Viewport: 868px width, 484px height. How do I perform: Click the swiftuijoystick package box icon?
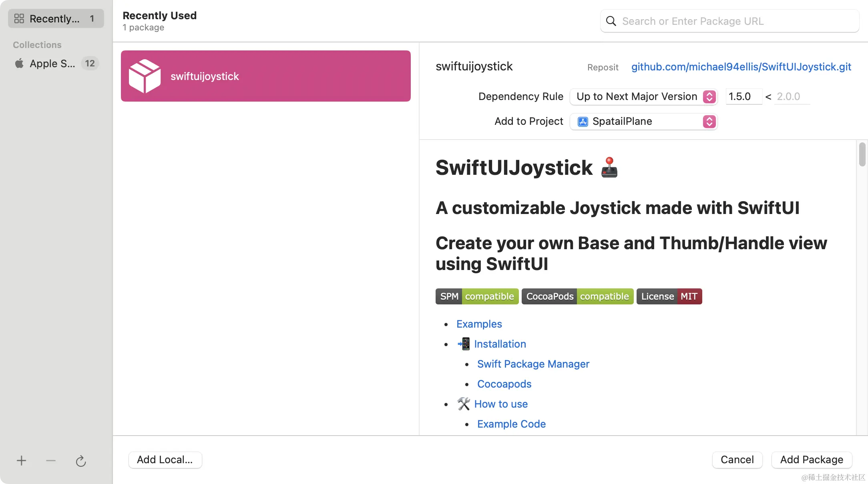145,76
